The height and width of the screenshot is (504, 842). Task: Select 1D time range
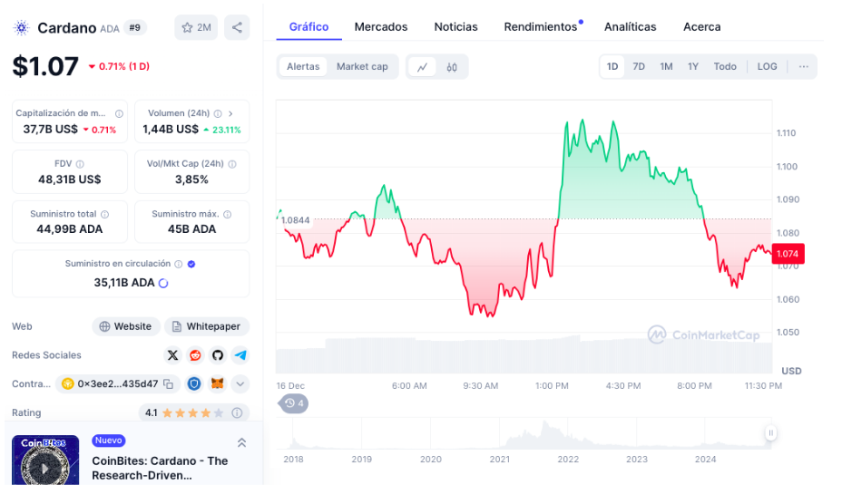tap(612, 66)
